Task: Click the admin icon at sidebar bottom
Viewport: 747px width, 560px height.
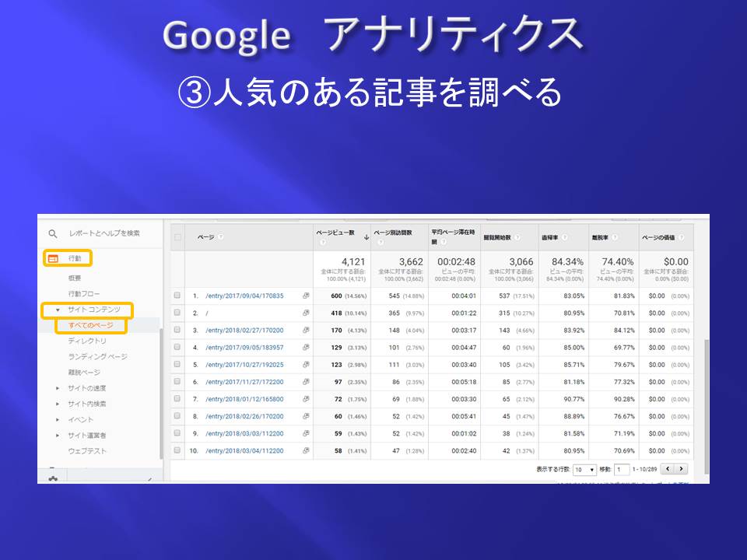Action: [x=53, y=478]
